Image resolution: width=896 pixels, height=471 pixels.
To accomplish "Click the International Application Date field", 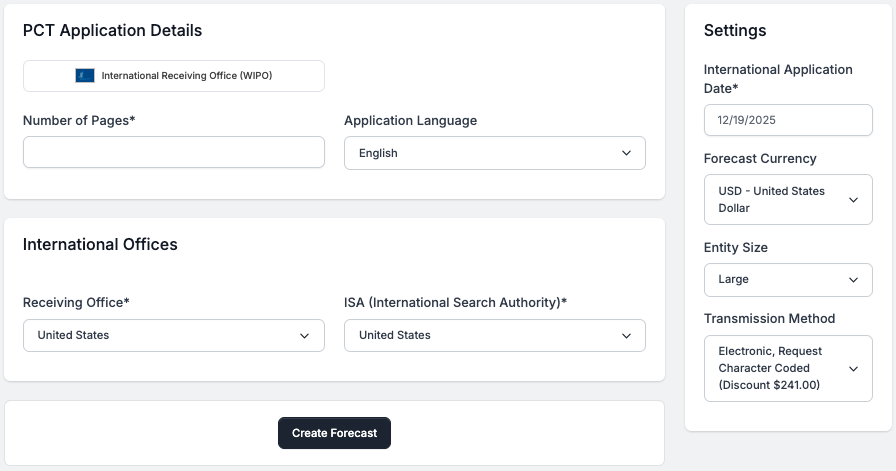I will pyautogui.click(x=788, y=120).
